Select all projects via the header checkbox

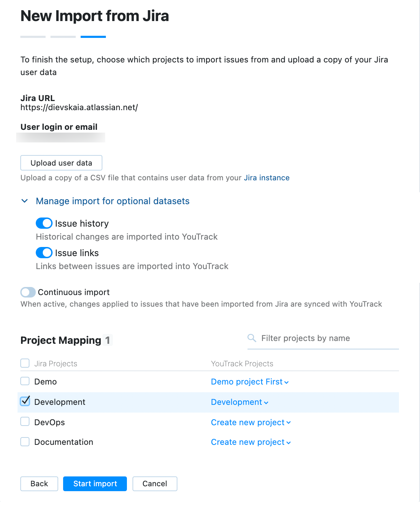(x=25, y=363)
